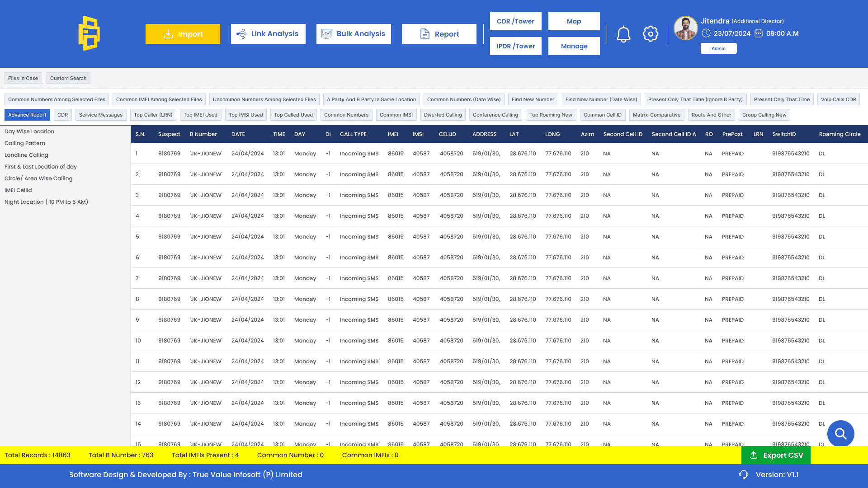Select Common Cell ID tab
Image resolution: width=868 pixels, height=488 pixels.
pos(603,115)
